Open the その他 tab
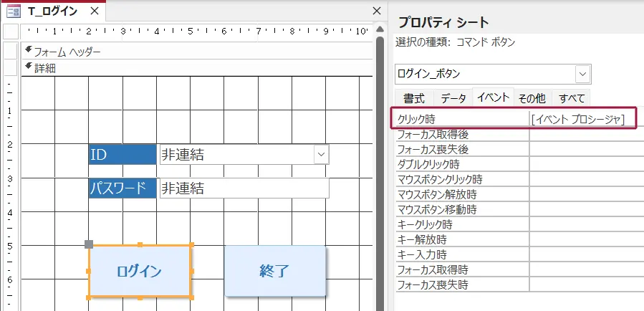 pos(532,98)
